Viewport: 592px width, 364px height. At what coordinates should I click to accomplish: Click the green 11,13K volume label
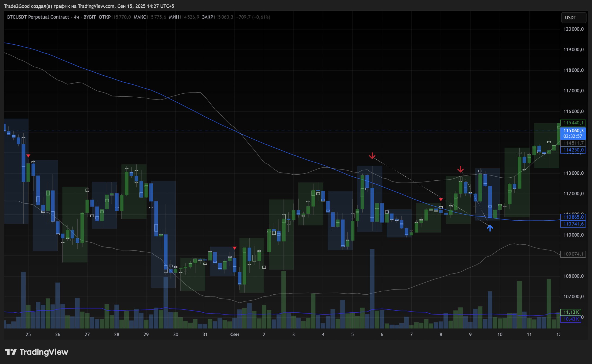570,312
